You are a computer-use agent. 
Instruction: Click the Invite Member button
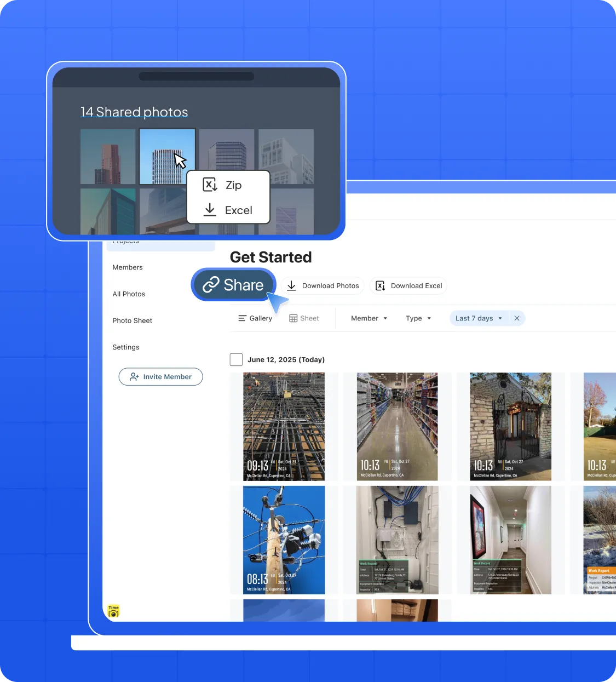160,376
